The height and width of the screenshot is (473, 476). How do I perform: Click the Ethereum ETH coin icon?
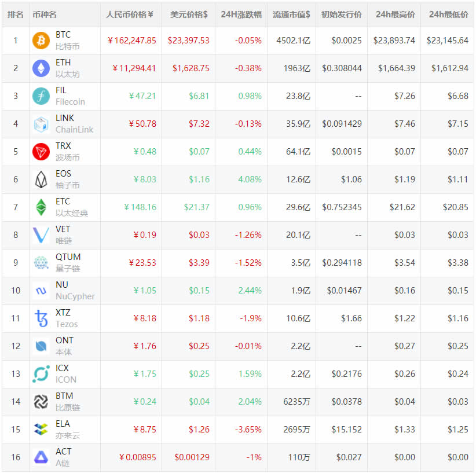tap(41, 68)
